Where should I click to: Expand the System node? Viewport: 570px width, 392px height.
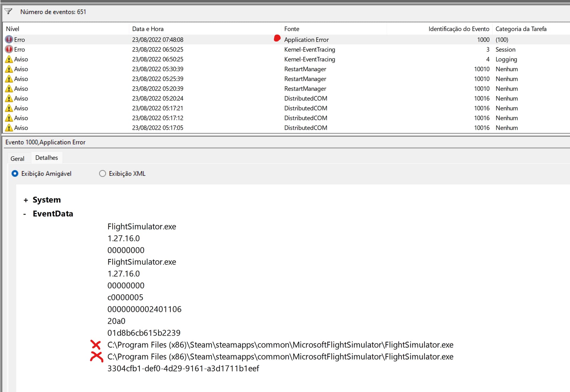coord(26,200)
